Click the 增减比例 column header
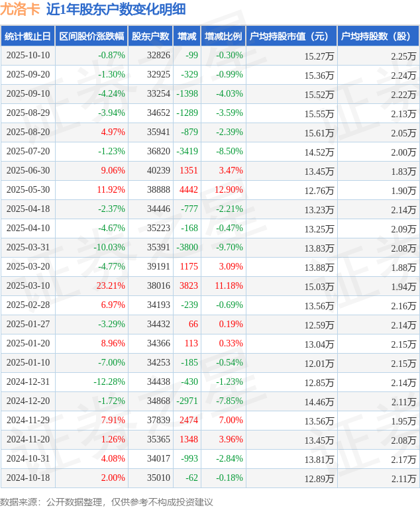This screenshot has height=508, width=420. pyautogui.click(x=223, y=36)
